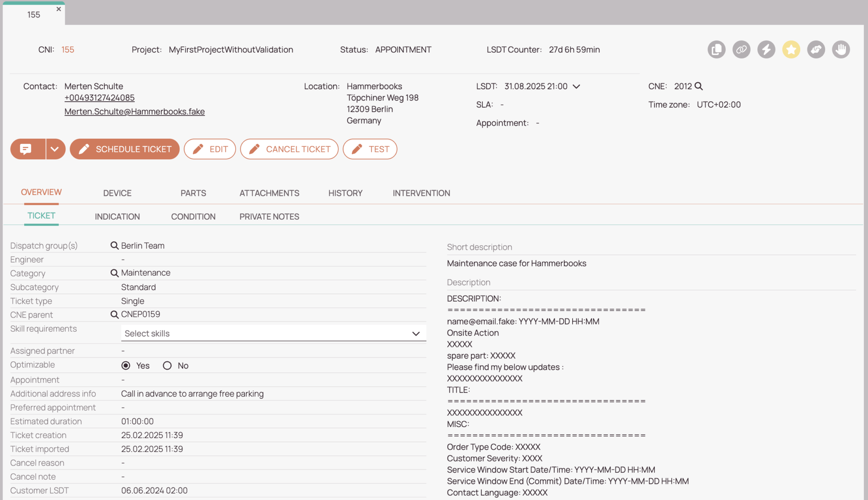868x500 pixels.
Task: Click the copy ticket icon
Action: pos(716,50)
